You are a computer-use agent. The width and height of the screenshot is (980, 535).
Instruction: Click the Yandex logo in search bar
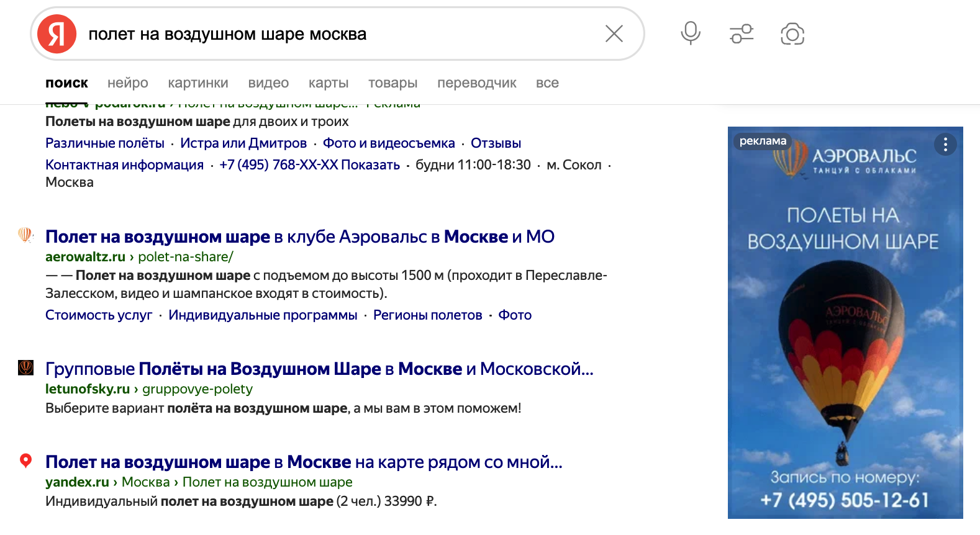coord(57,34)
